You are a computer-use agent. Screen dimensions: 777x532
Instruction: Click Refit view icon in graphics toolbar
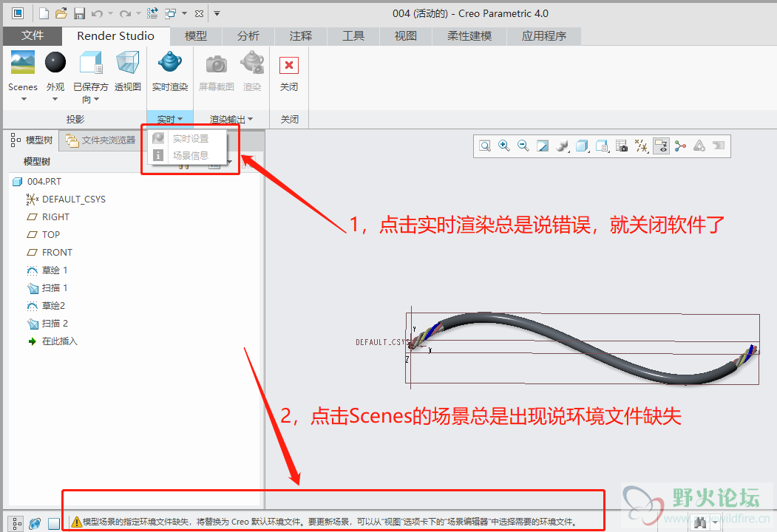pyautogui.click(x=485, y=146)
